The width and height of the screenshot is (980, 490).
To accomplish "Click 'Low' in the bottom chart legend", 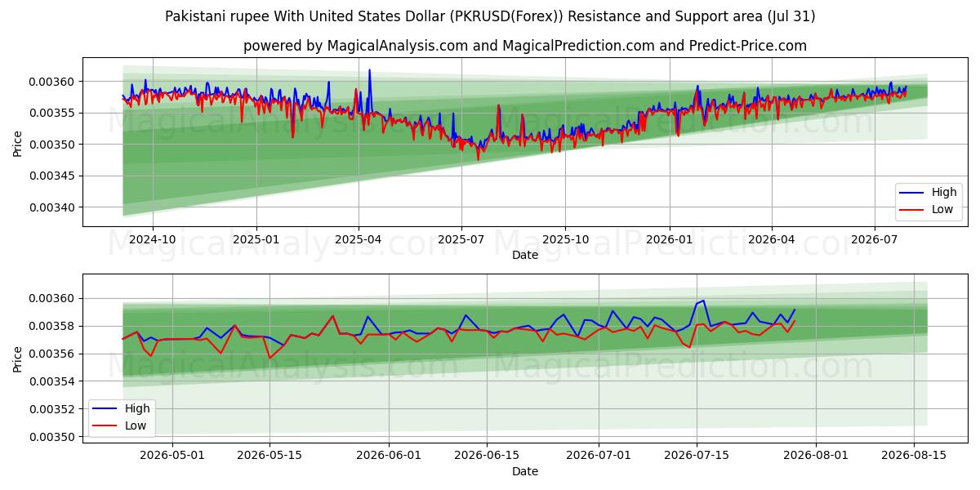I will click(x=136, y=425).
